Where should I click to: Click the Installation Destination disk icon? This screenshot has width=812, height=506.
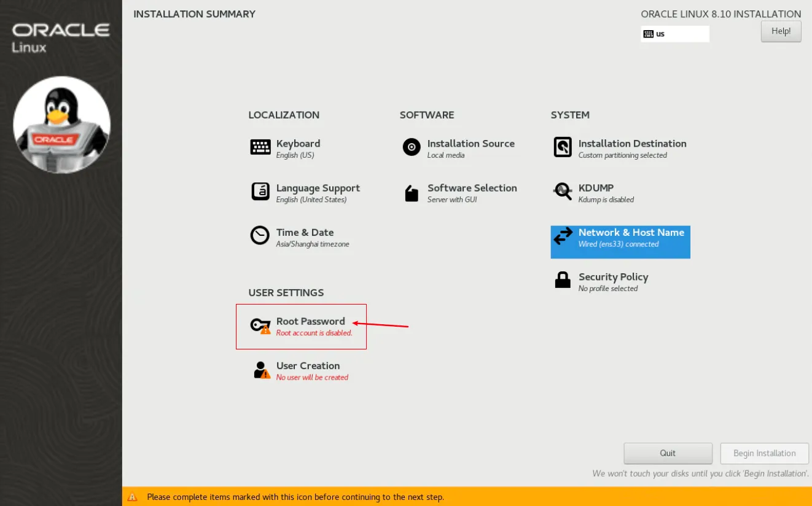point(563,147)
